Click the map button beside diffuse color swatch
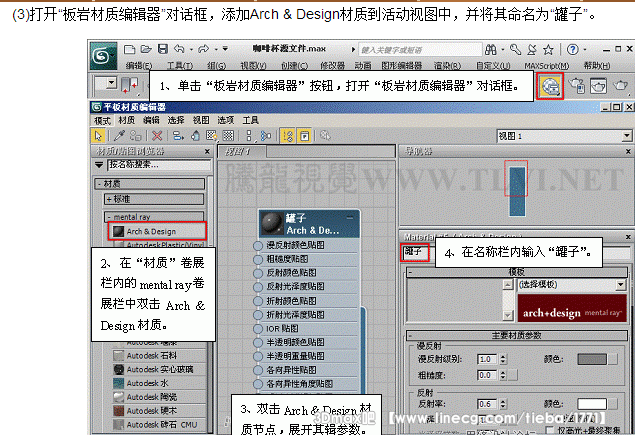635x435 pixels. coord(613,359)
